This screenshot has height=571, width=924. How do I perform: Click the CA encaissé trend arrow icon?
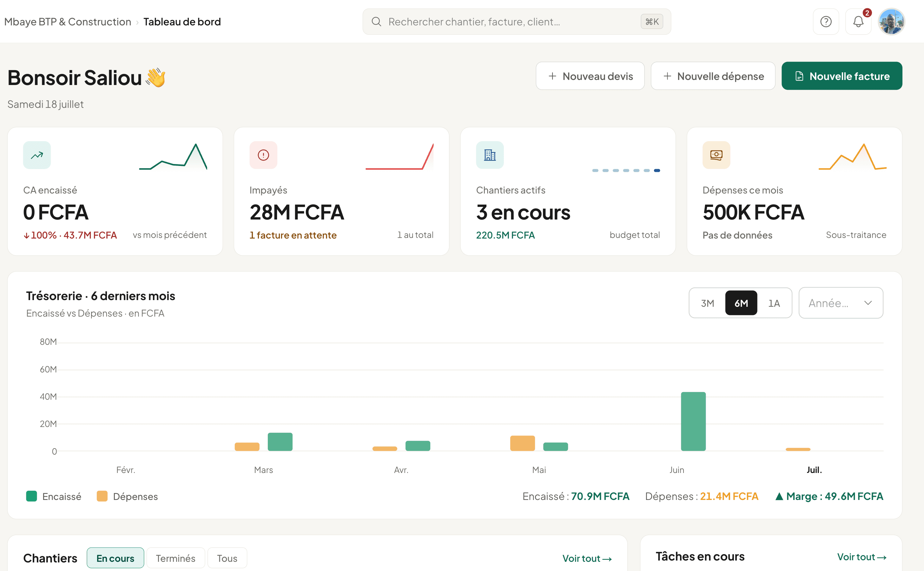(x=37, y=155)
